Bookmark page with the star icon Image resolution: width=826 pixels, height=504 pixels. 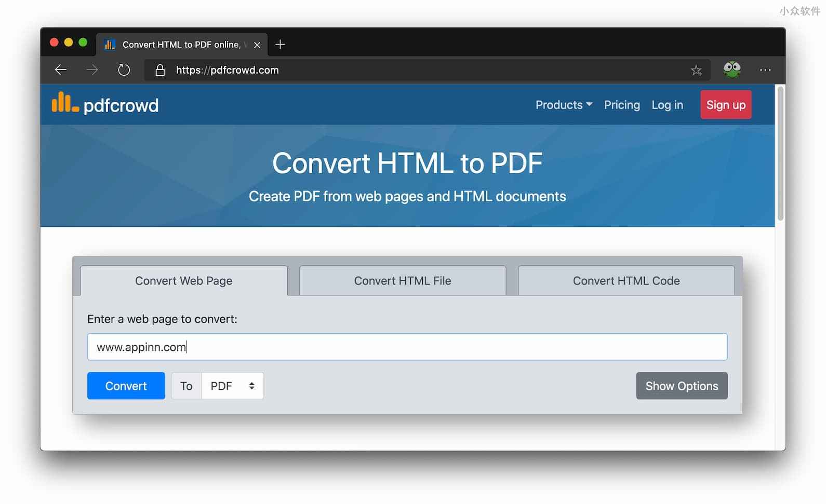(696, 70)
